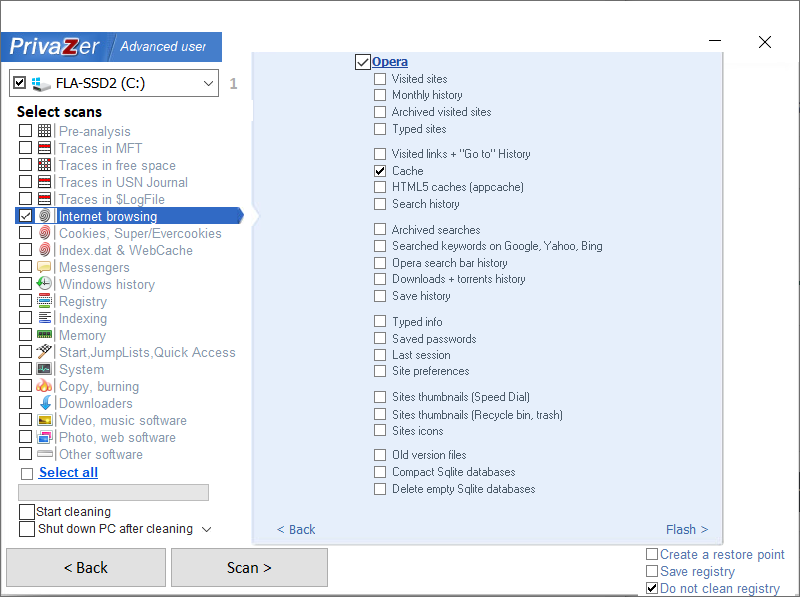Check the Sites icons option
The height and width of the screenshot is (597, 800).
point(380,430)
